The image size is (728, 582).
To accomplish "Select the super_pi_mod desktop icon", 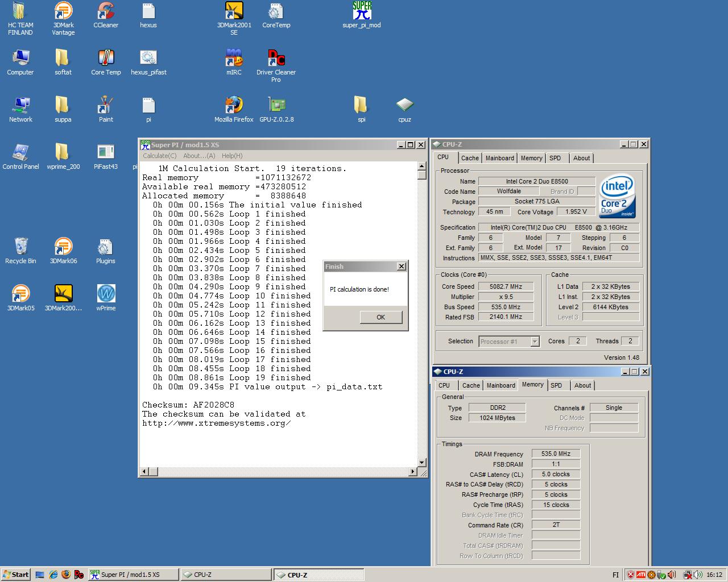I will click(362, 15).
